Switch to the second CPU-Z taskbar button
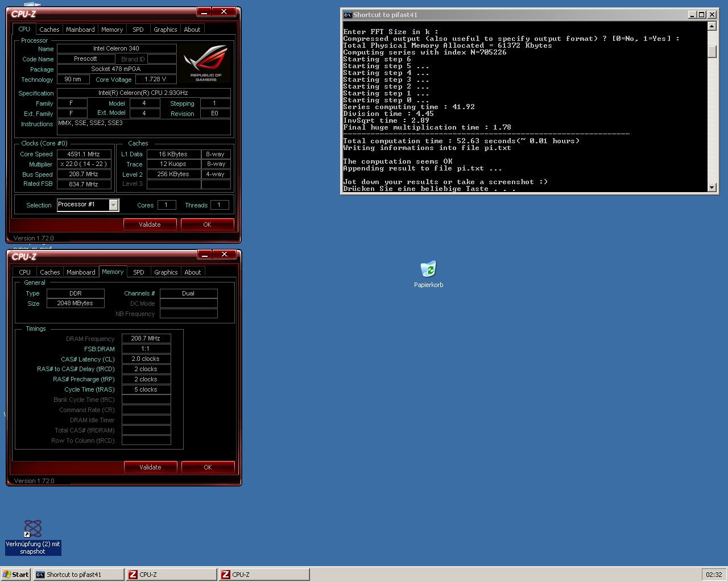This screenshot has height=582, width=728. tap(264, 575)
